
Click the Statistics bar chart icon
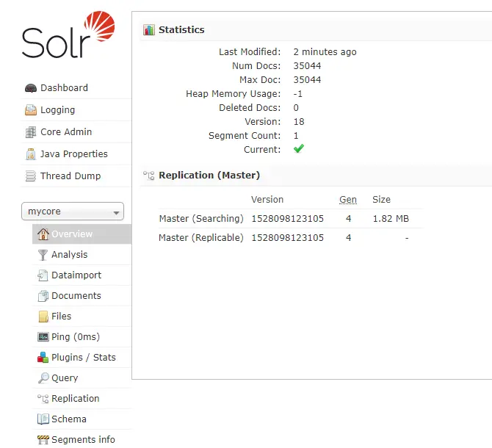[x=149, y=30]
